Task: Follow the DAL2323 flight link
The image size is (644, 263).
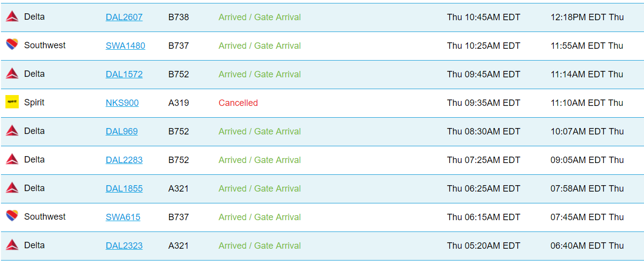Action: coord(124,246)
